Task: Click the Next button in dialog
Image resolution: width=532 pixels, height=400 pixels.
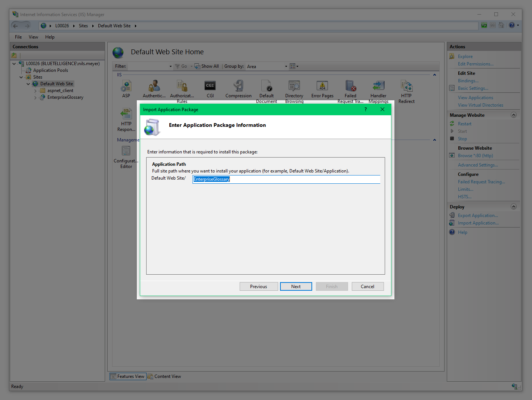Action: pyautogui.click(x=296, y=287)
